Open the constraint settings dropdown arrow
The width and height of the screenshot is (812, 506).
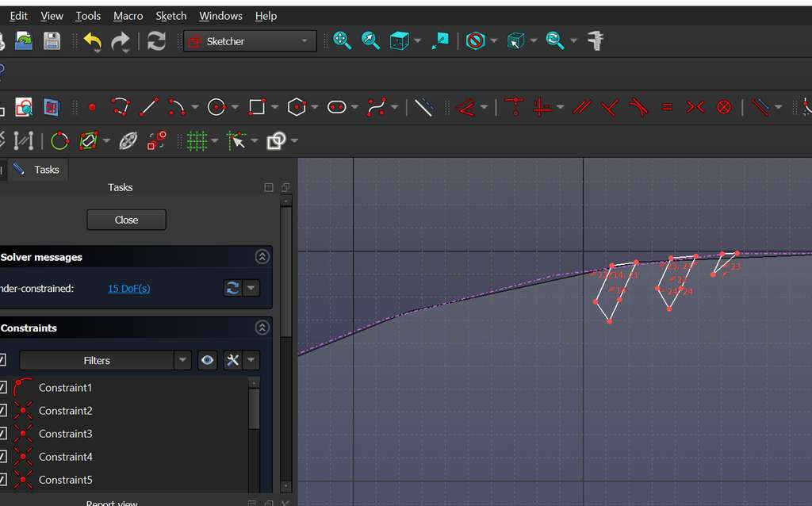coord(251,360)
